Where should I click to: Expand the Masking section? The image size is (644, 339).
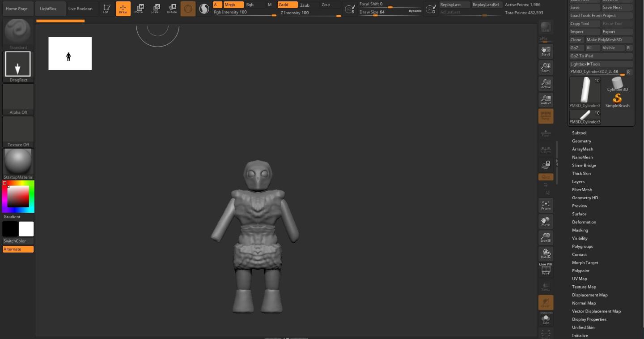580,230
